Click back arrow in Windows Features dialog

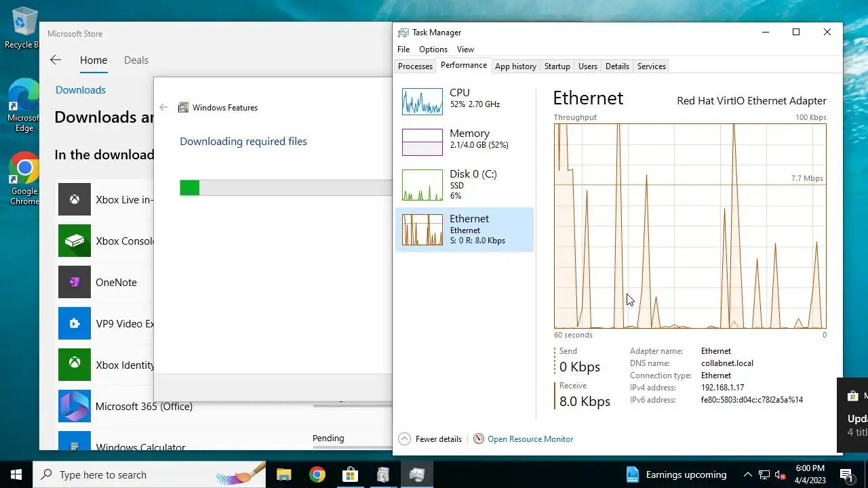[x=163, y=107]
